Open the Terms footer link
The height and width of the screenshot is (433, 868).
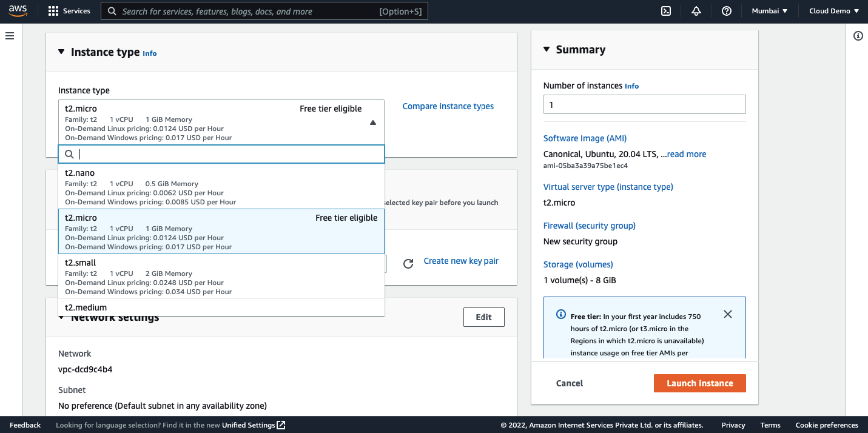coord(770,425)
